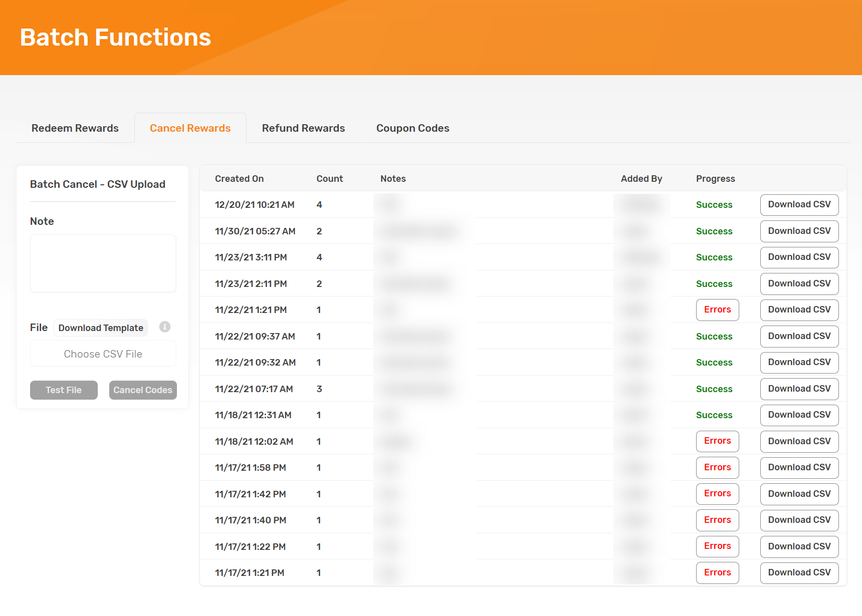Download CSV for the 12/20/21 batch

[x=799, y=205]
